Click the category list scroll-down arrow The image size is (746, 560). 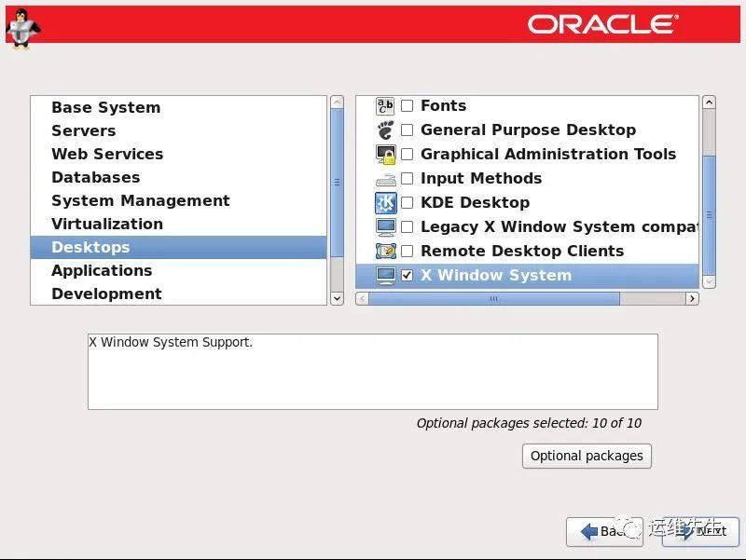click(337, 298)
